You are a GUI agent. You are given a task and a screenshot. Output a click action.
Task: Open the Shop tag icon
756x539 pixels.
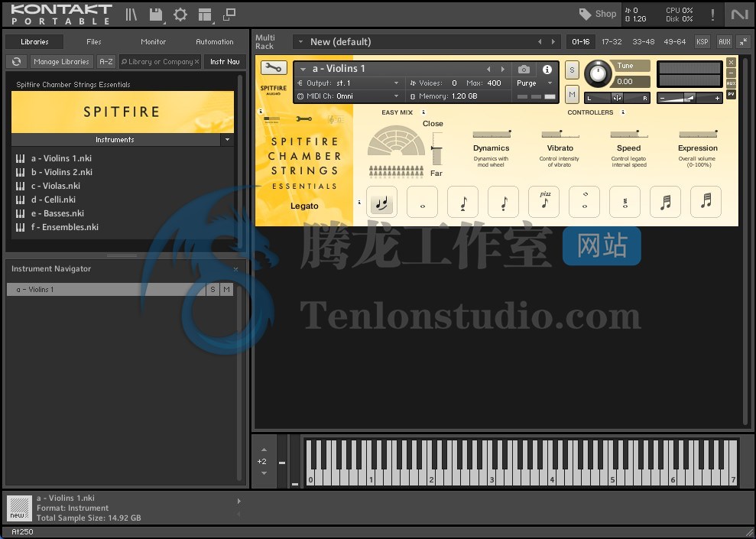tap(585, 14)
